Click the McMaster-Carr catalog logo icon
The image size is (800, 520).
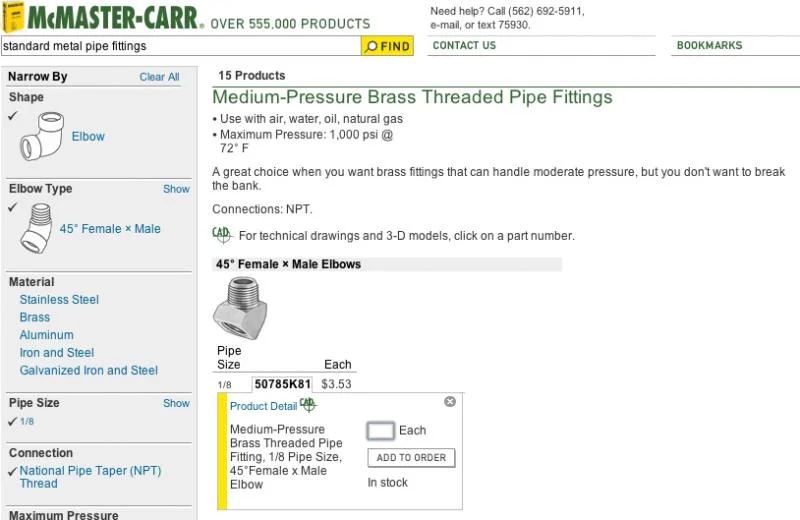click(x=14, y=18)
